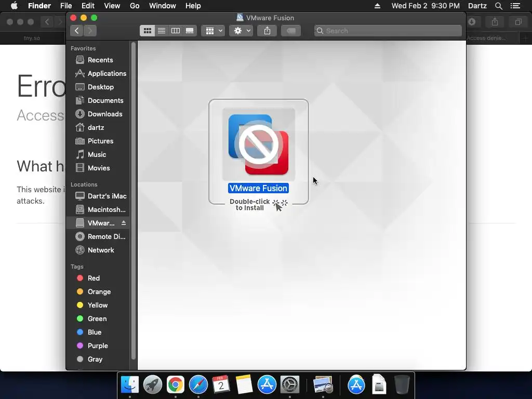
Task: Open Movies in the sidebar
Action: [98, 168]
